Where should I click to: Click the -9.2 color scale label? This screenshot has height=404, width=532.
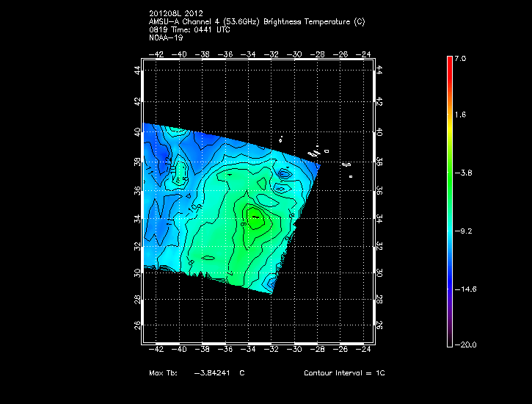coord(463,231)
